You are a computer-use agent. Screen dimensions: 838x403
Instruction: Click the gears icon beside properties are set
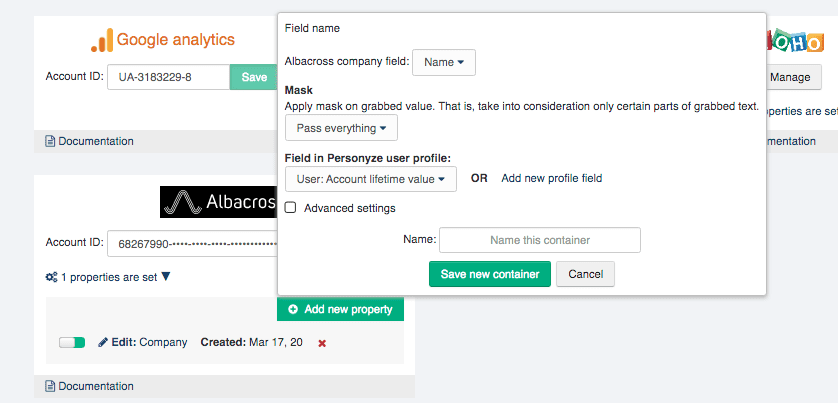click(51, 277)
